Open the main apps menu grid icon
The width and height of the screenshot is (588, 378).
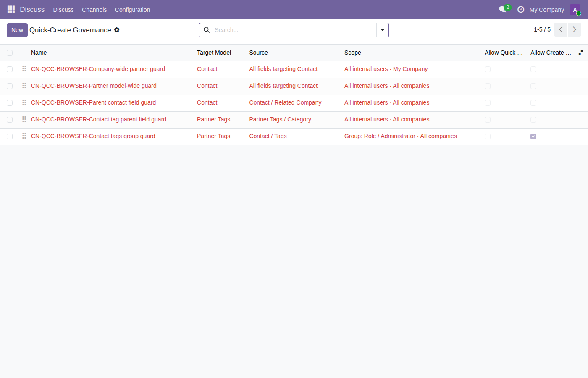coord(11,9)
